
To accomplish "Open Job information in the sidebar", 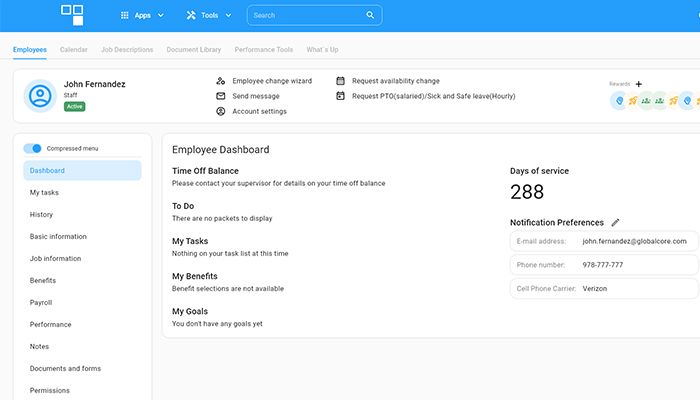I will tap(55, 258).
